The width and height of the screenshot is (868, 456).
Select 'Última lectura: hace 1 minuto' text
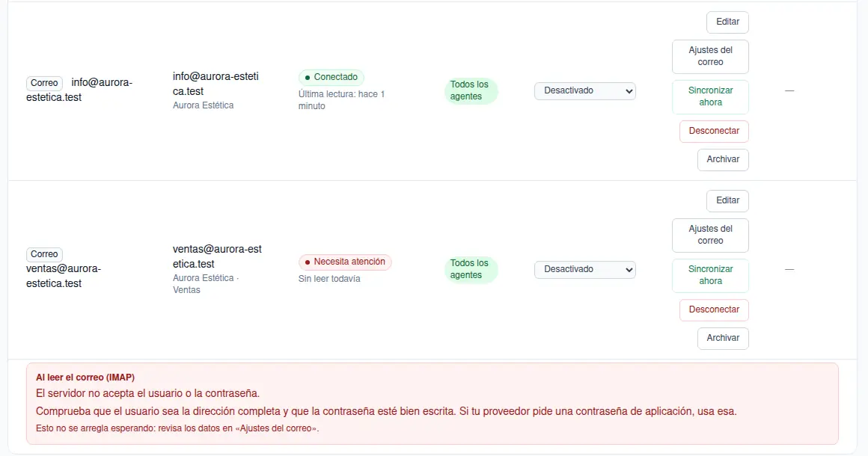341,100
